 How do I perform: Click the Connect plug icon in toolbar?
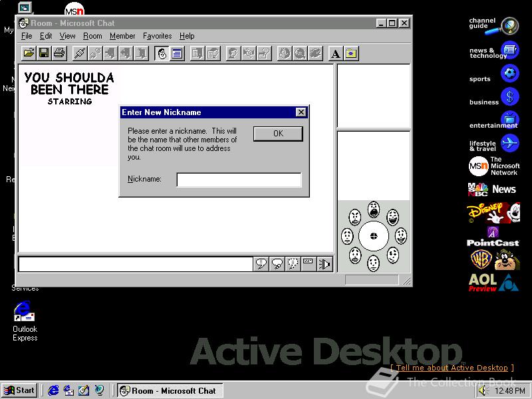pyautogui.click(x=80, y=53)
